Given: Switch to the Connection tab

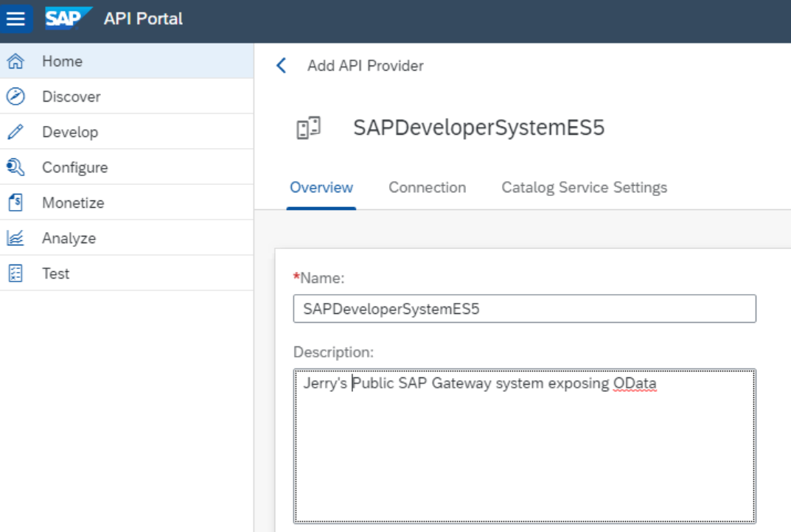Looking at the screenshot, I should [x=427, y=187].
